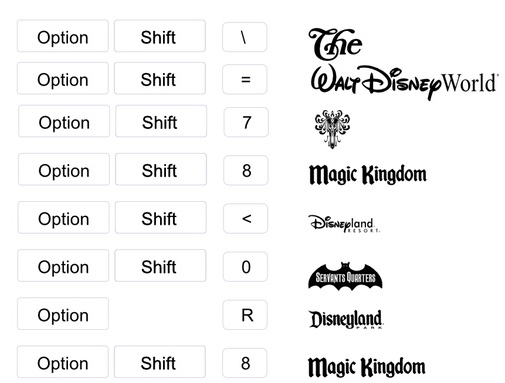Click the Shift key beside backslash
Screen dimensions: 505x383
pos(160,36)
